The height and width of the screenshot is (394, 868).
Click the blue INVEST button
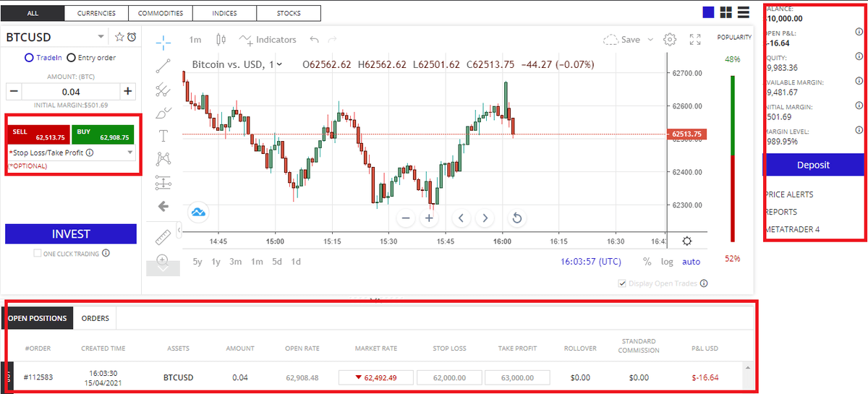click(x=71, y=234)
